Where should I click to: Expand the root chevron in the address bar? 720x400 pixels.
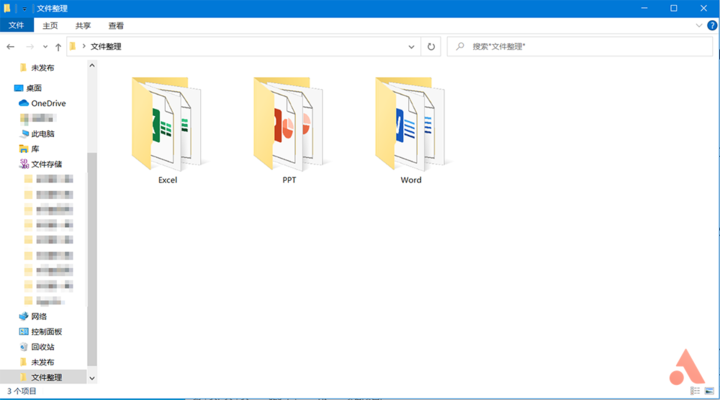84,46
